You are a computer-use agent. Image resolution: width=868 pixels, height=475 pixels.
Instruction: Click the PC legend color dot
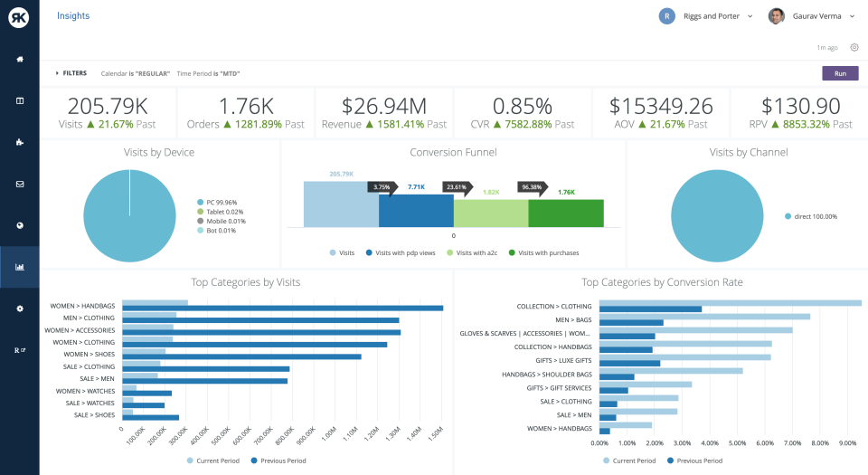200,203
